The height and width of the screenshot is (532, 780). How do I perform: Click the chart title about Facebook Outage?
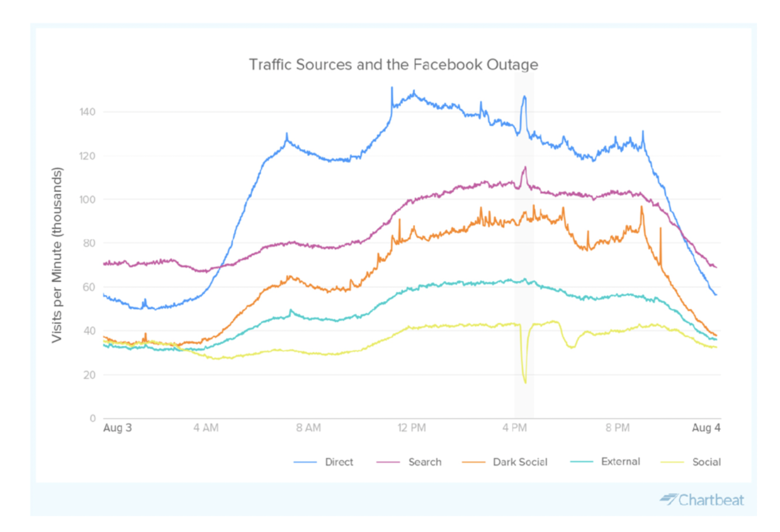(x=393, y=64)
